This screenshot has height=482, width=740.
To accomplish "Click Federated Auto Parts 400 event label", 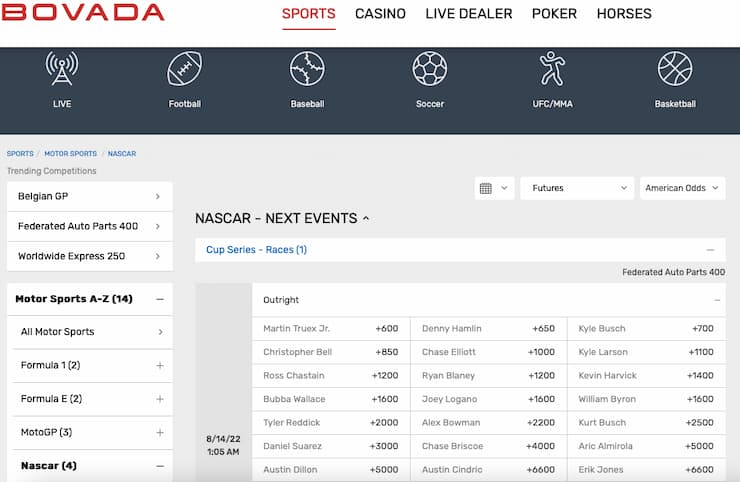I will [x=673, y=272].
